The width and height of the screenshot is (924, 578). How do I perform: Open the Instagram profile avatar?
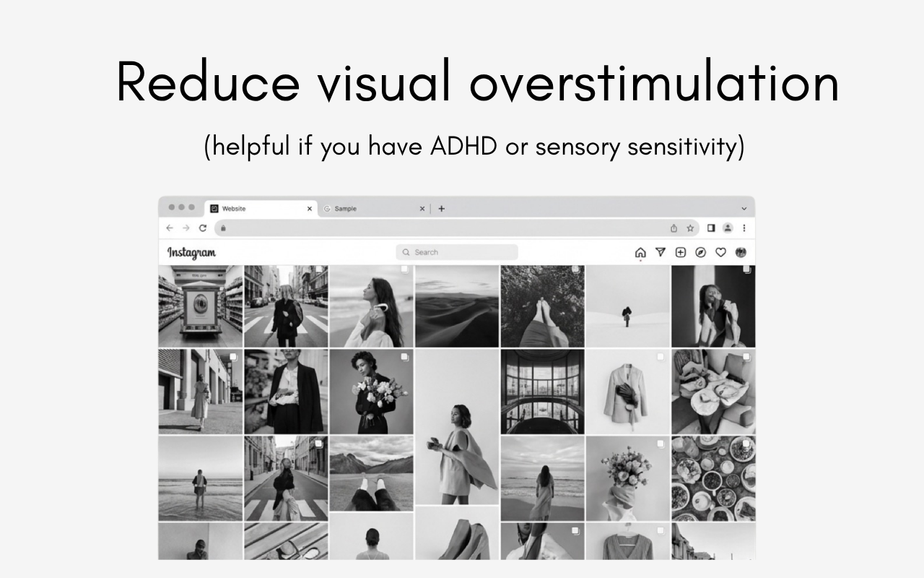(741, 252)
